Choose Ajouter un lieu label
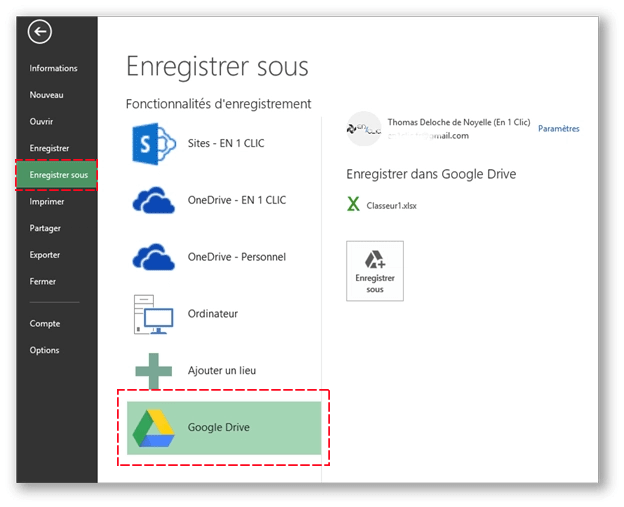624x507 pixels. tap(222, 371)
